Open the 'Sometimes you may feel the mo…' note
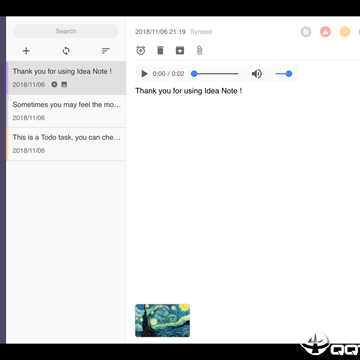 (x=66, y=111)
